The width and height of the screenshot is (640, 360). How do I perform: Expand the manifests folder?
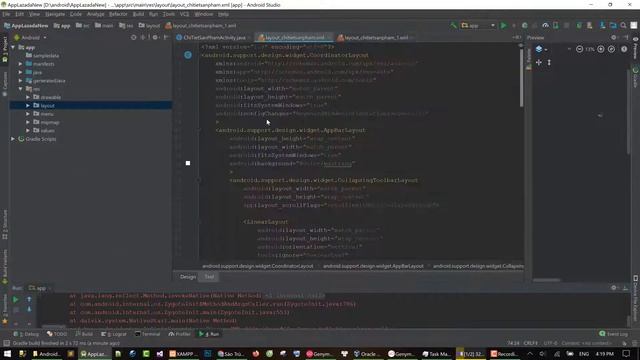pyautogui.click(x=20, y=64)
